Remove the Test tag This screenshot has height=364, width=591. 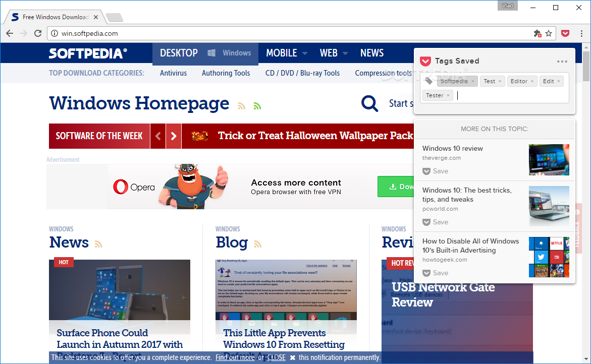point(500,81)
